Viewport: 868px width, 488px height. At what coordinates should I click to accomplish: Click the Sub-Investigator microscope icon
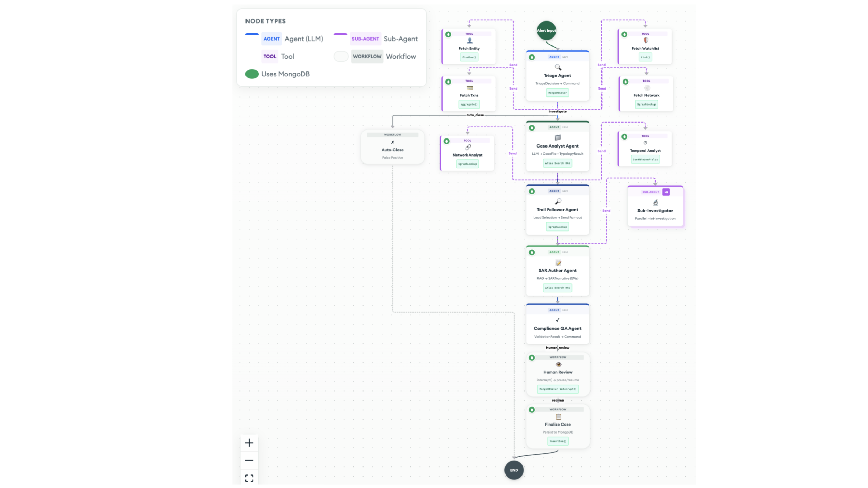pos(655,202)
